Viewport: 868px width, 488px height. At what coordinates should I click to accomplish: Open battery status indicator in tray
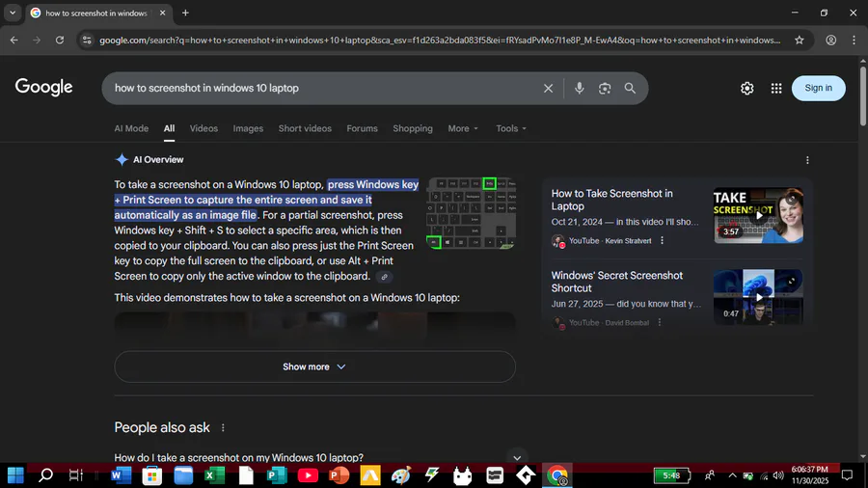pyautogui.click(x=672, y=475)
